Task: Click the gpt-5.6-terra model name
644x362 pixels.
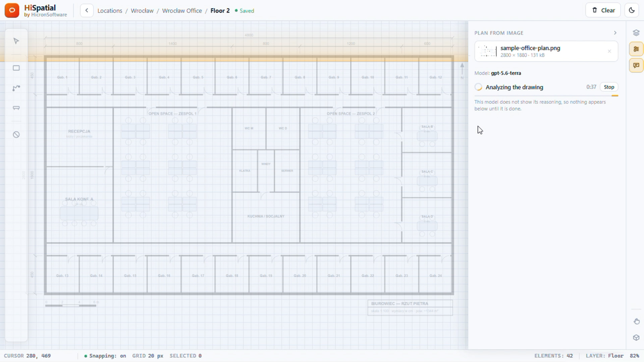Action: click(x=506, y=73)
